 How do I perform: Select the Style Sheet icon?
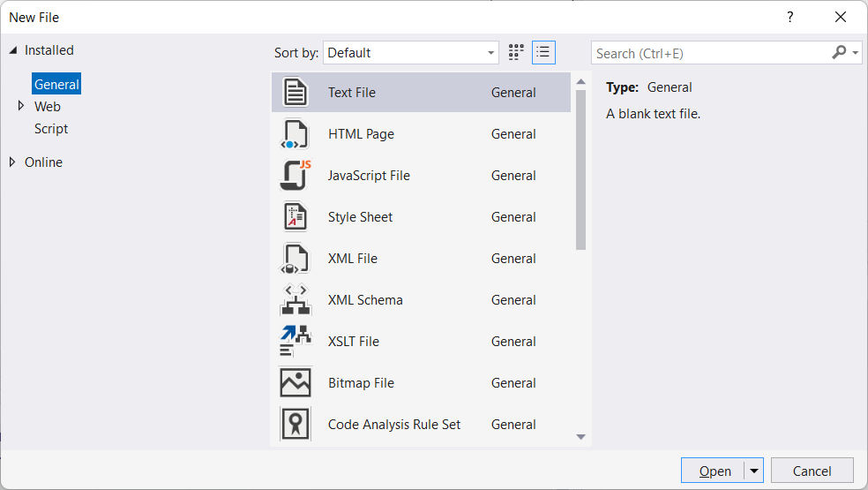295,217
